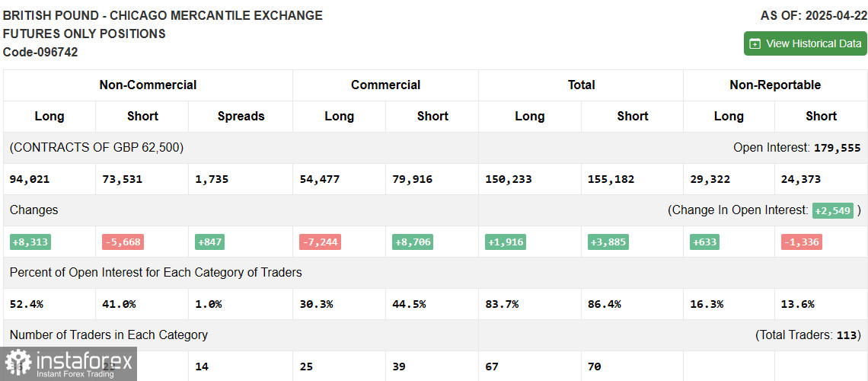The height and width of the screenshot is (381, 868).
Task: Click the green +633 non-reportable long badge
Action: tap(704, 242)
